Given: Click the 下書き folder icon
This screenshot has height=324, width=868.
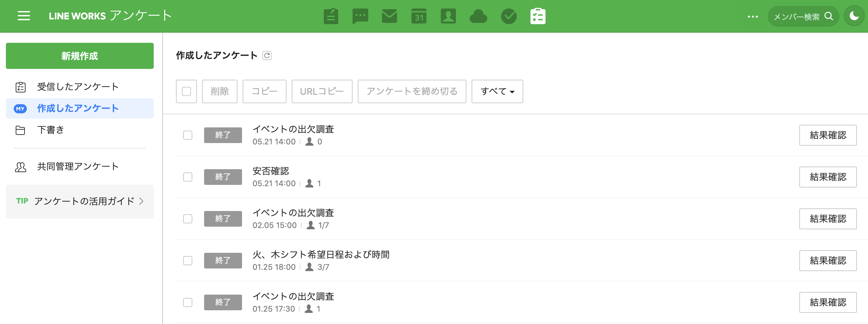Looking at the screenshot, I should pos(20,130).
